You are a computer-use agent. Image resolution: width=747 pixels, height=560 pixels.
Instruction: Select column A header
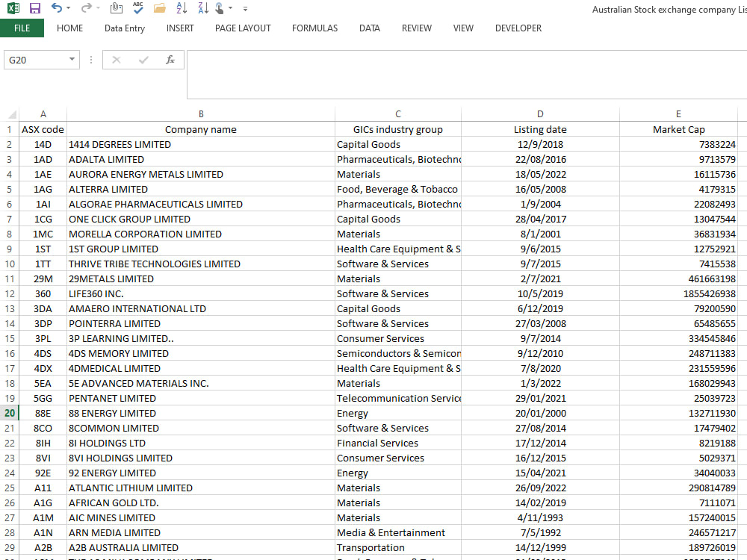pos(43,114)
